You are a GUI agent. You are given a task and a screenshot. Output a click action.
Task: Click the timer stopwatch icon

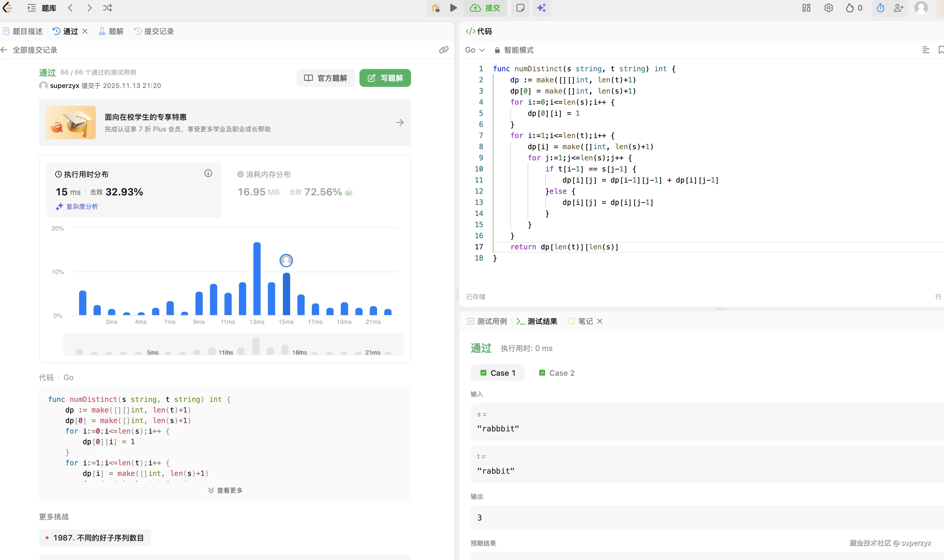point(880,8)
